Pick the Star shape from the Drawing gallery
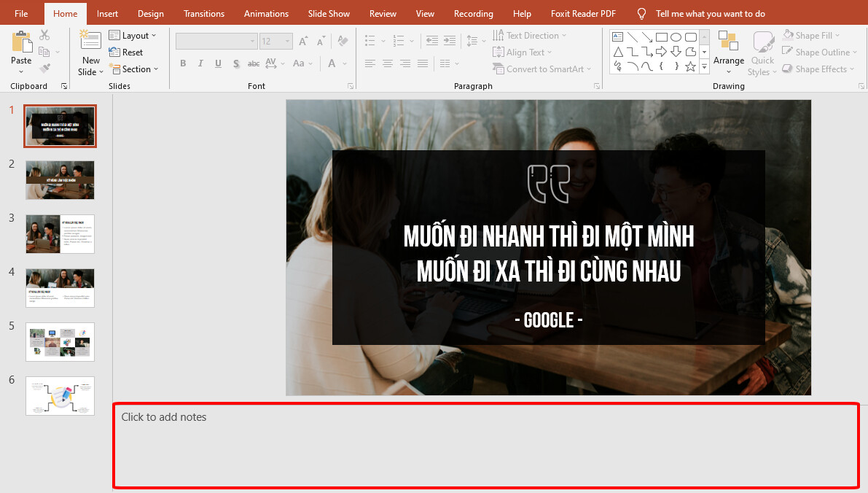The width and height of the screenshot is (868, 493). 689,66
